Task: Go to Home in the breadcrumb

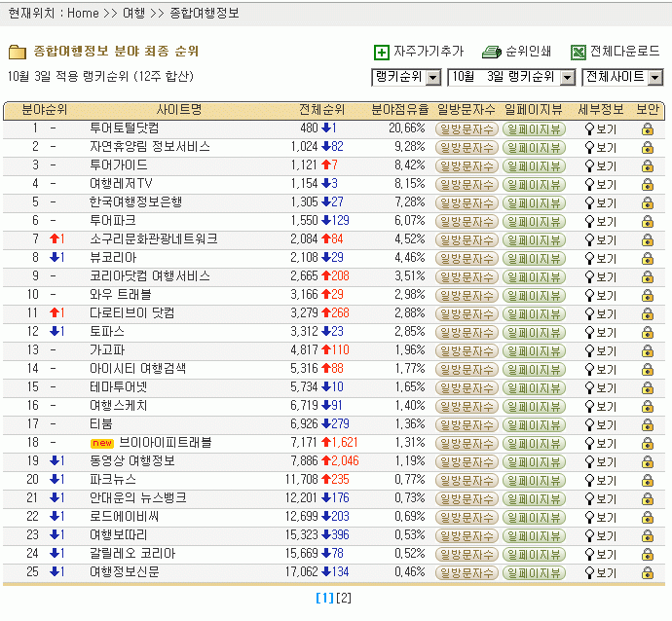Action: [x=83, y=14]
